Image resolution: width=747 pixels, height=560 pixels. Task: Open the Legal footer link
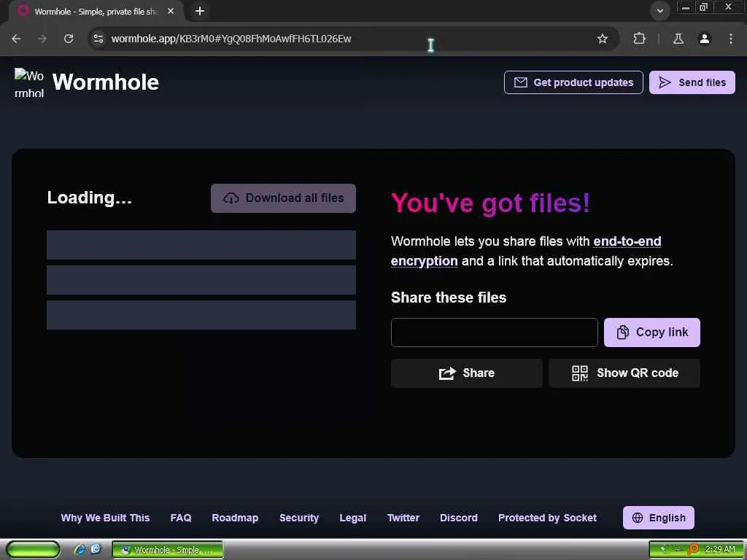coord(353,518)
